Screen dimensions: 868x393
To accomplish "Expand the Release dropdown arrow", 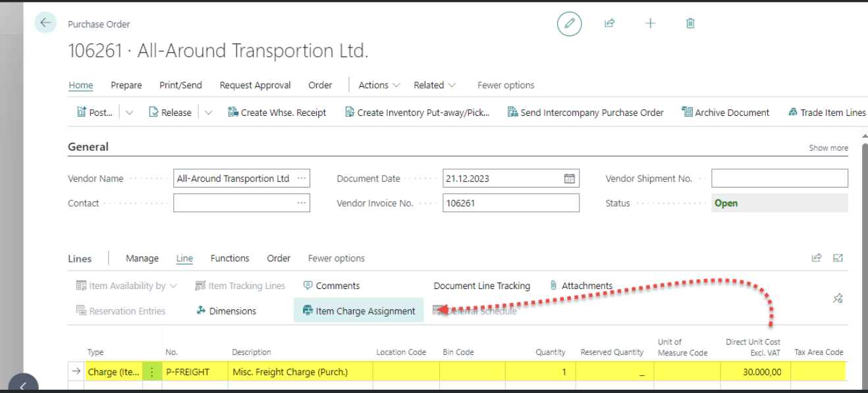I will point(208,113).
